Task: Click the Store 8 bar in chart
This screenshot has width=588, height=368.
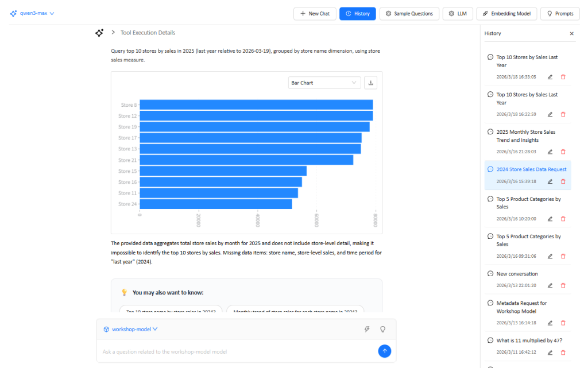Action: pos(256,104)
